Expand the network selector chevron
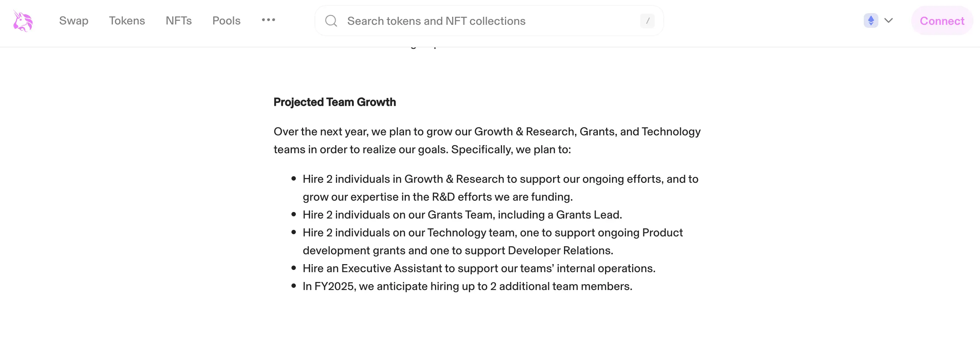Viewport: 980px width, 340px height. click(888, 20)
